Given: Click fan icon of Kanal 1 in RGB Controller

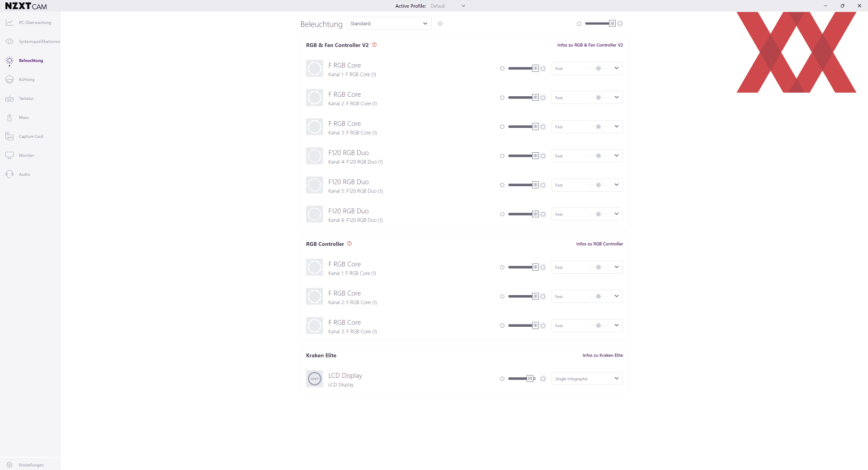Looking at the screenshot, I should click(315, 268).
